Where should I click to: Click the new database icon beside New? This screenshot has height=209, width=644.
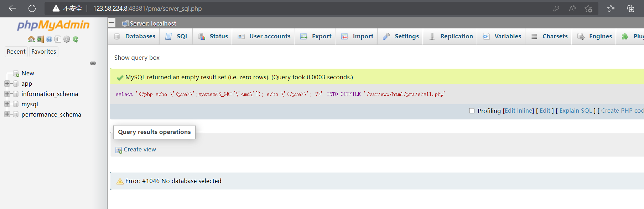(x=16, y=74)
